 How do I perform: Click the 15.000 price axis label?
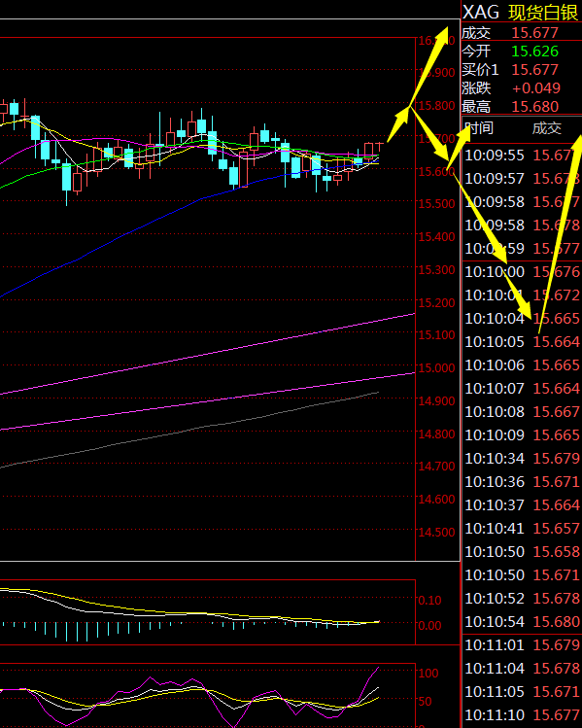[436, 368]
